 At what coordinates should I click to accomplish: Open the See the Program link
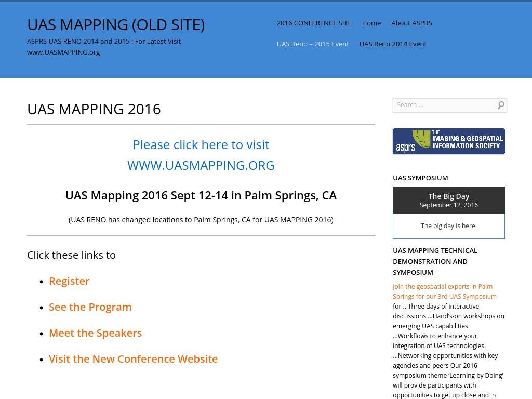point(90,307)
